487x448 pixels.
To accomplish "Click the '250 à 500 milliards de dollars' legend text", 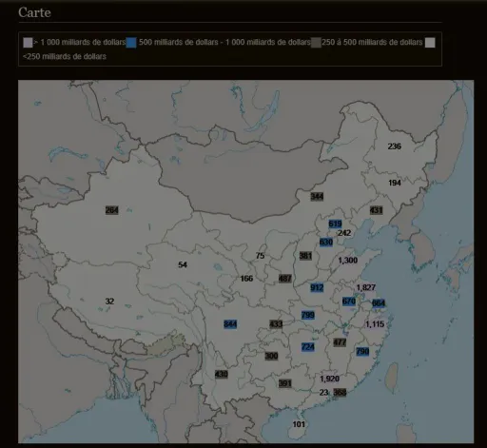I will [372, 42].
